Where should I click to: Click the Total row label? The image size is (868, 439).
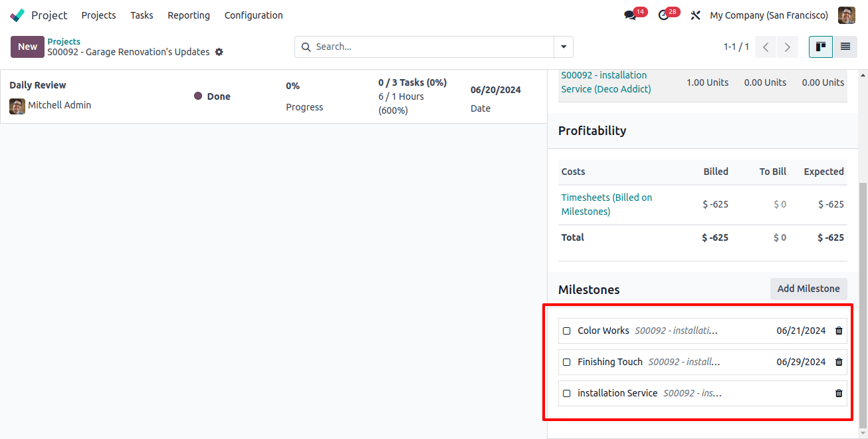pyautogui.click(x=573, y=237)
